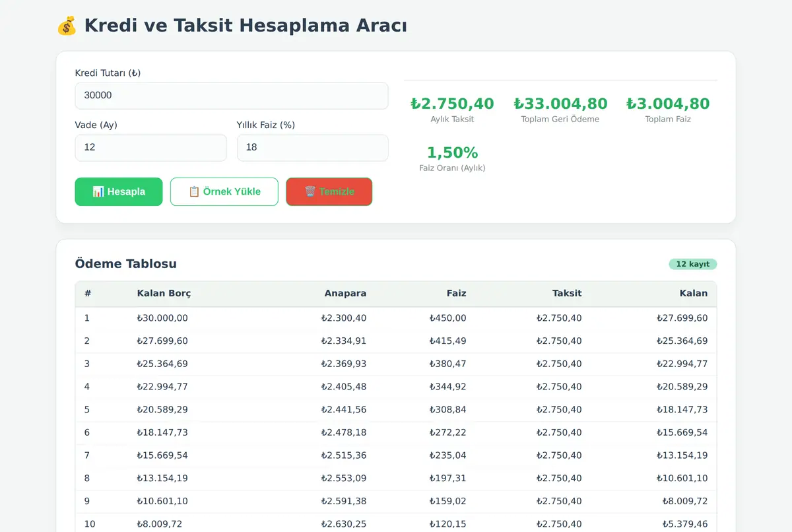Screen dimensions: 792x532
Task: Select the ₺415,49 Faiz cell
Action: 447,341
